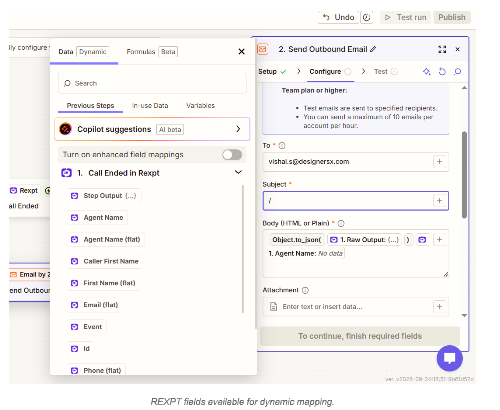Expand step panel to full screen
Viewport: 500px width, 410px height.
point(442,49)
